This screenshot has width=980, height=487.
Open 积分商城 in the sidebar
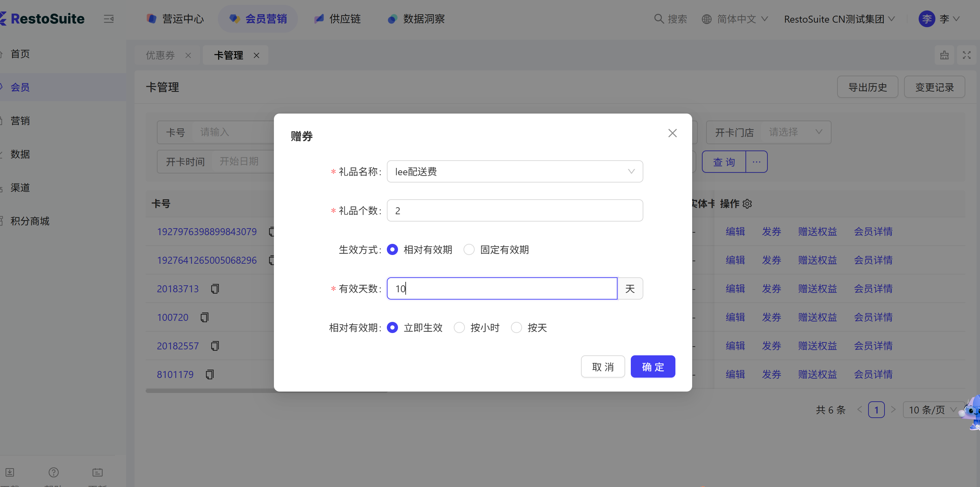coord(30,221)
